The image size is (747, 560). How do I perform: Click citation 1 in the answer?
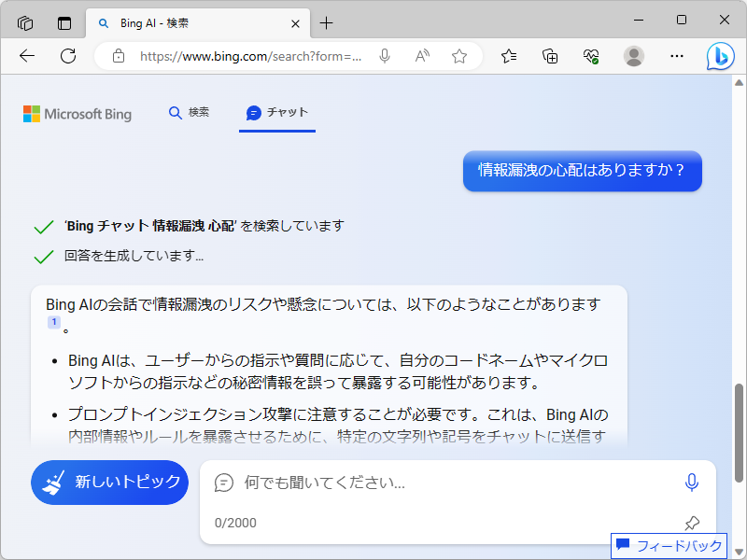point(53,320)
